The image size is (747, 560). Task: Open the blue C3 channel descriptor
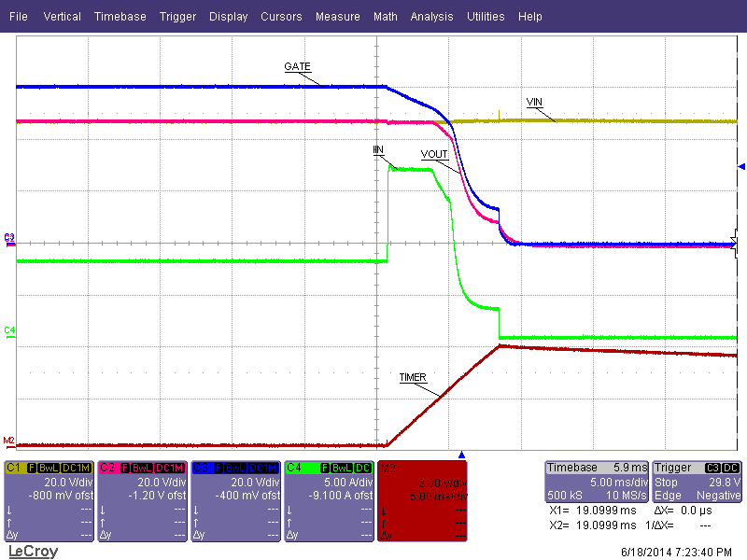click(236, 501)
